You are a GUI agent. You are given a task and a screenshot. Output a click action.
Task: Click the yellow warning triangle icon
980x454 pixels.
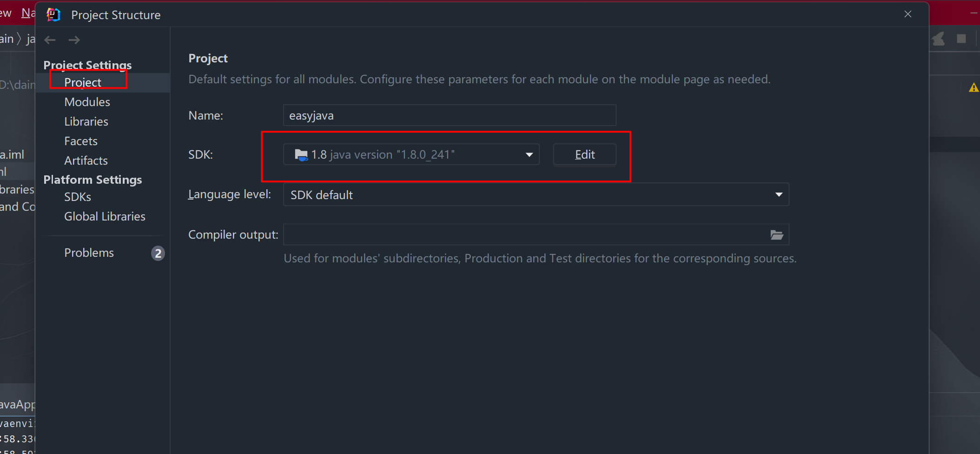(973, 87)
